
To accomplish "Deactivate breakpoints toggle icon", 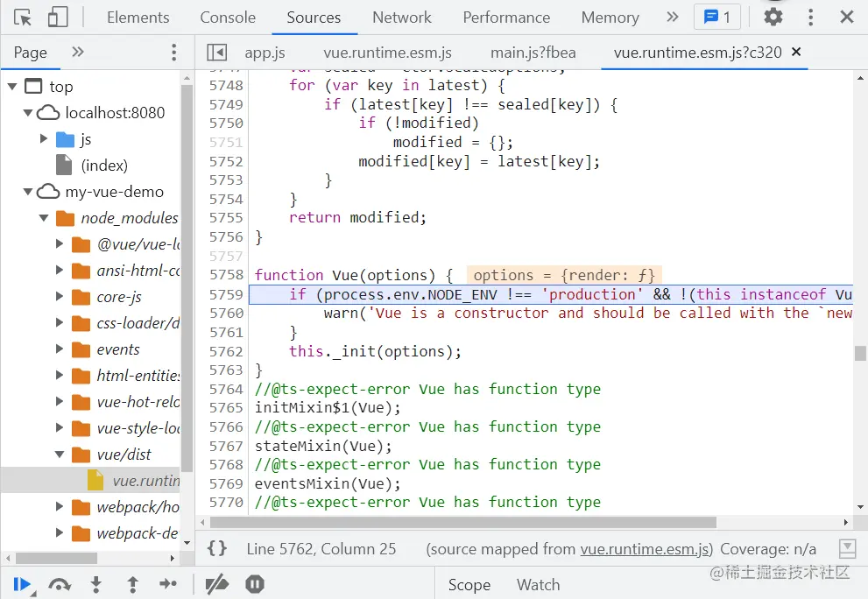I will (217, 585).
